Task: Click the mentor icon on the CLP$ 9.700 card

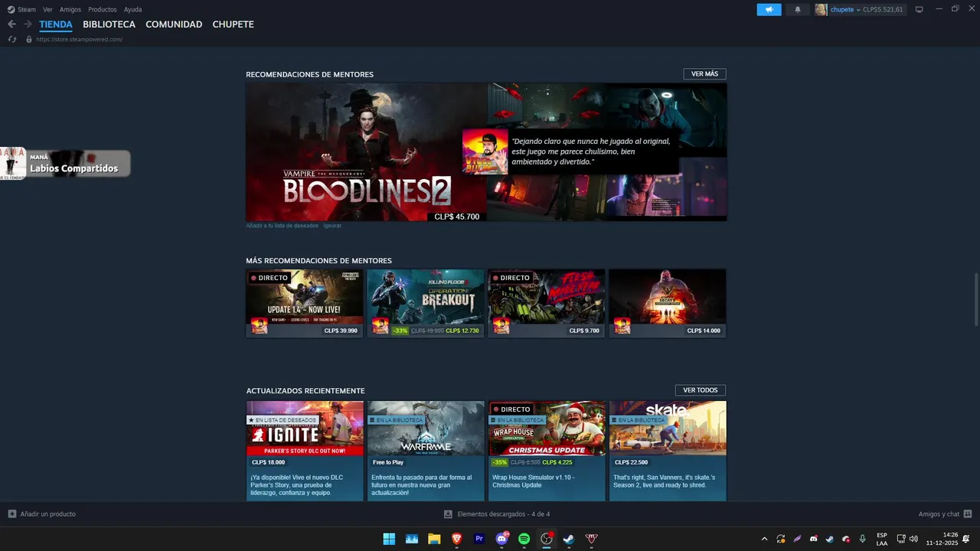Action: (x=501, y=326)
